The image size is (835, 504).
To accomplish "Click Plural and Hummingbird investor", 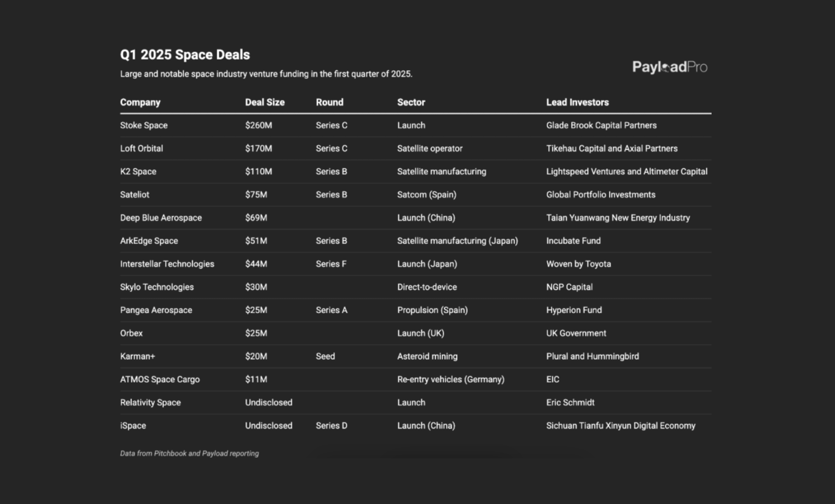I will point(592,356).
